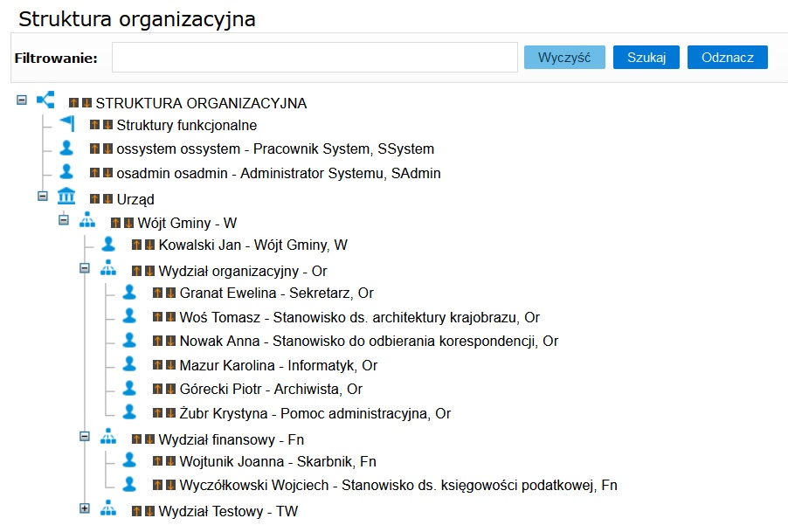Select Wyczółkowski Wojciech tree entry
Image resolution: width=788 pixels, height=532 pixels.
(398, 486)
